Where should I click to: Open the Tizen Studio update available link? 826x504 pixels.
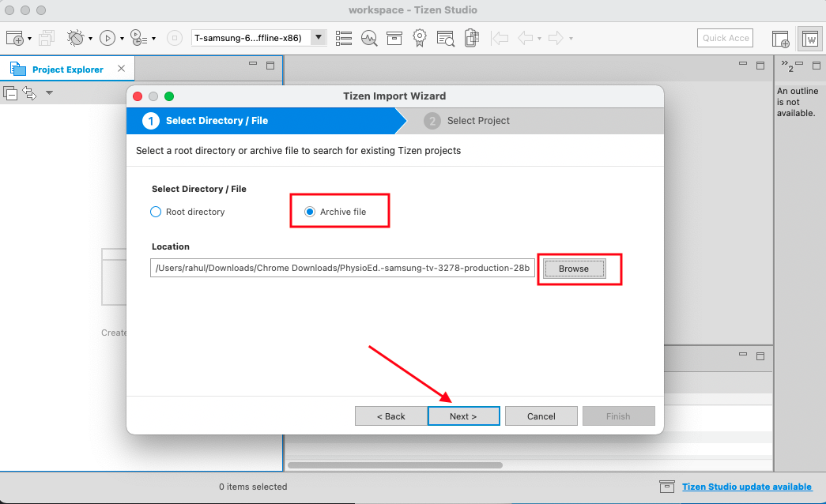pyautogui.click(x=747, y=487)
